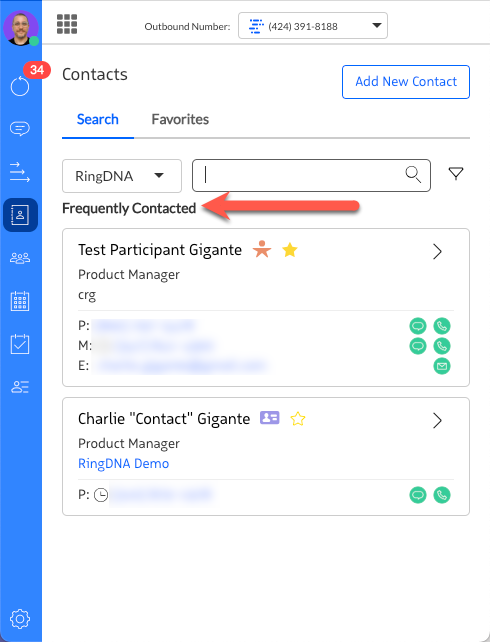Image resolution: width=490 pixels, height=642 pixels.
Task: Open the tasks checklist sidebar icon
Action: pyautogui.click(x=20, y=344)
